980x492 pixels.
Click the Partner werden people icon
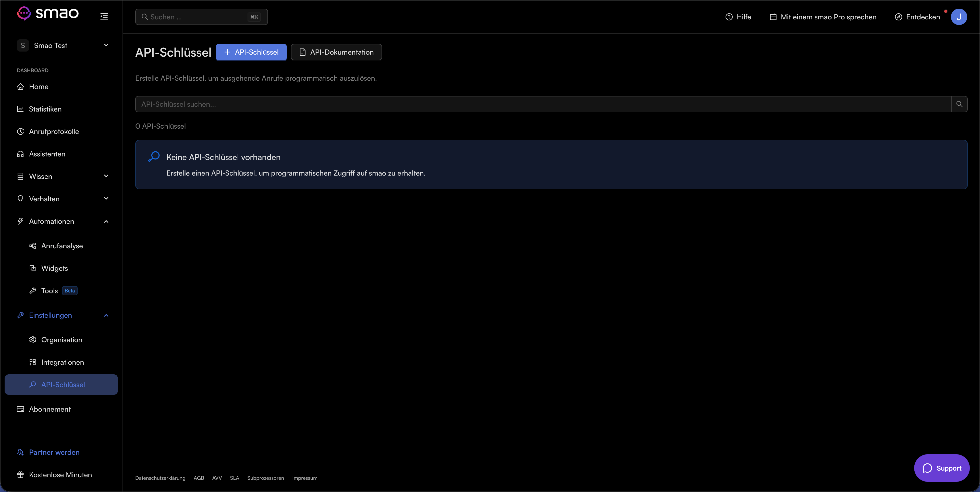pyautogui.click(x=20, y=452)
